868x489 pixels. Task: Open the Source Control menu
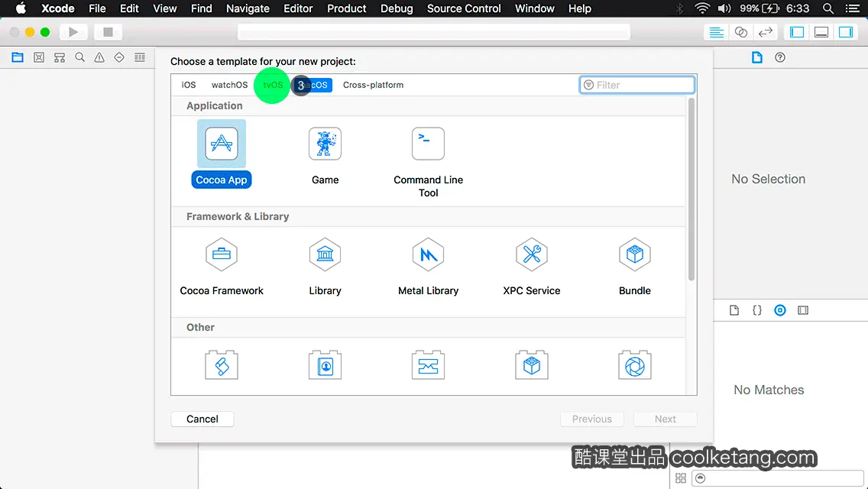(x=464, y=8)
